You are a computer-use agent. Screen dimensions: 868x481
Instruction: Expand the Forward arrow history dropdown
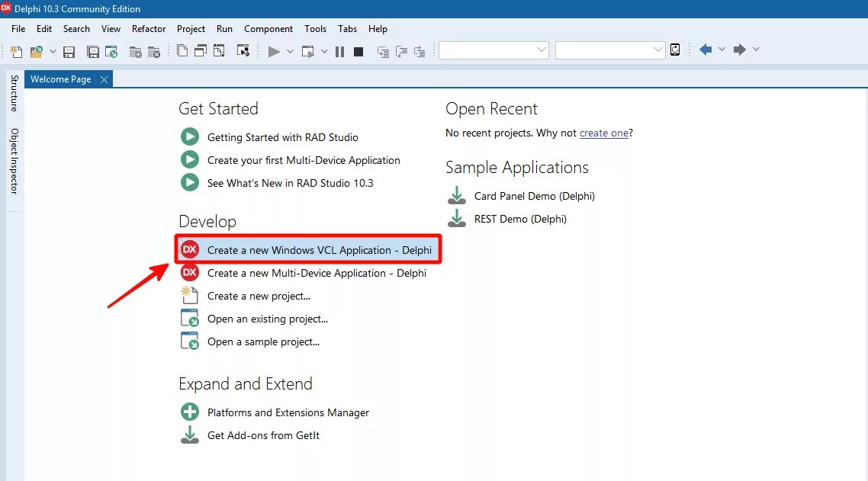click(x=756, y=50)
